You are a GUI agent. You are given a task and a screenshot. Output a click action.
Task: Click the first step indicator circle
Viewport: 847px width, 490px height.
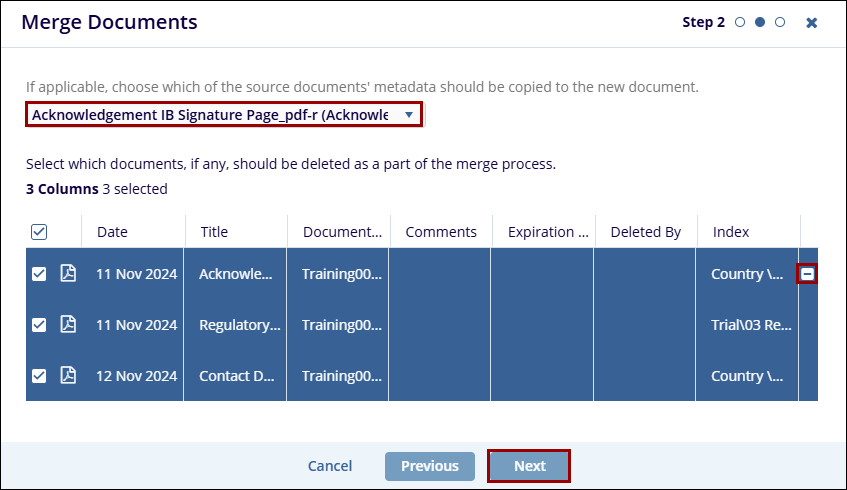(740, 23)
